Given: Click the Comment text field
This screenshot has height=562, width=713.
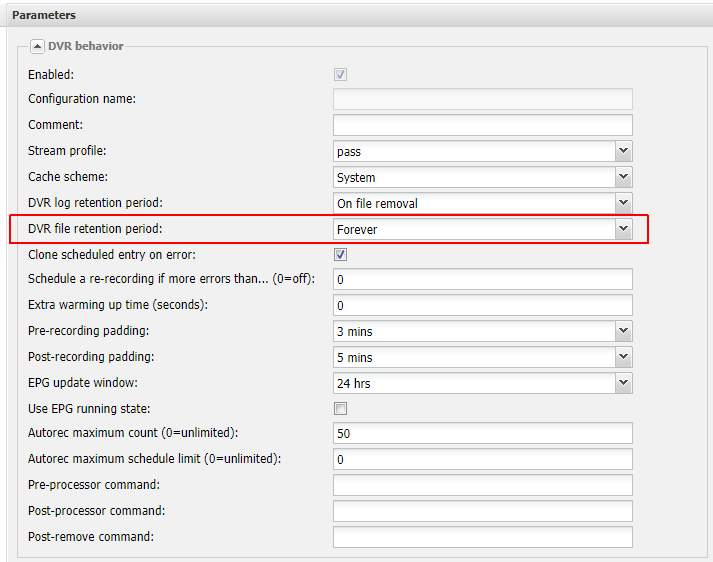Looking at the screenshot, I should coord(482,125).
